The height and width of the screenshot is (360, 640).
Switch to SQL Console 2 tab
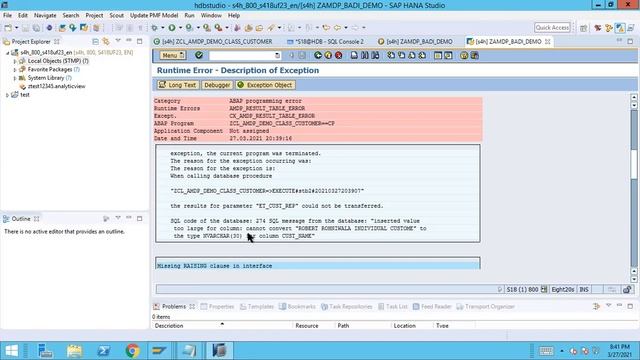pyautogui.click(x=325, y=42)
